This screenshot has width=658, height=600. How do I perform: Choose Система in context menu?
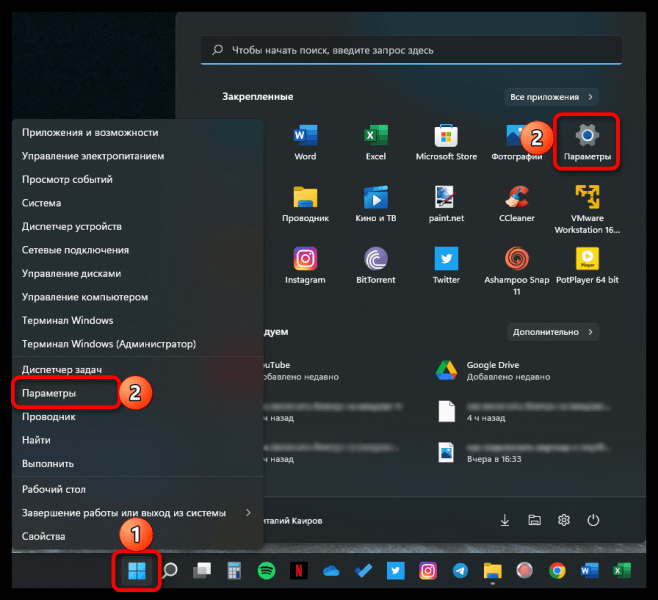click(137, 203)
